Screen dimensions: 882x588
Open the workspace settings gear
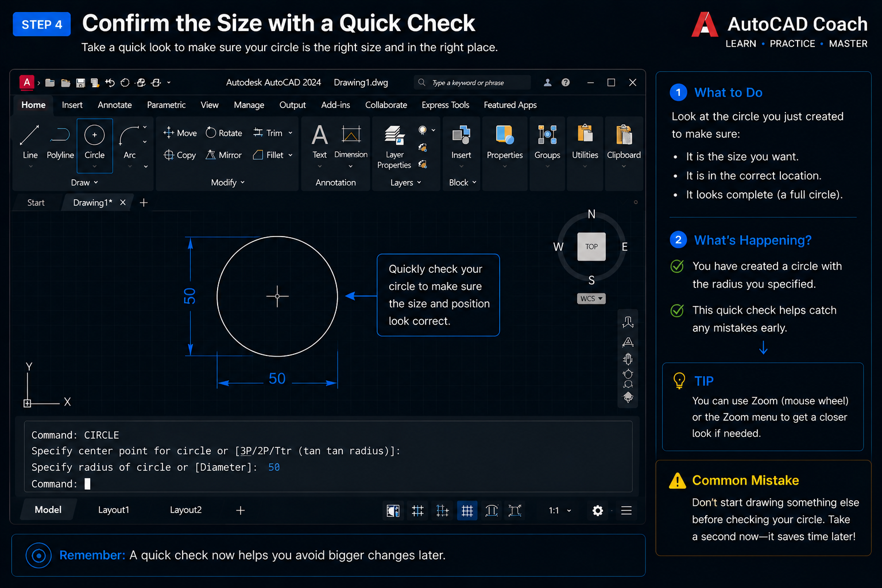pyautogui.click(x=598, y=510)
